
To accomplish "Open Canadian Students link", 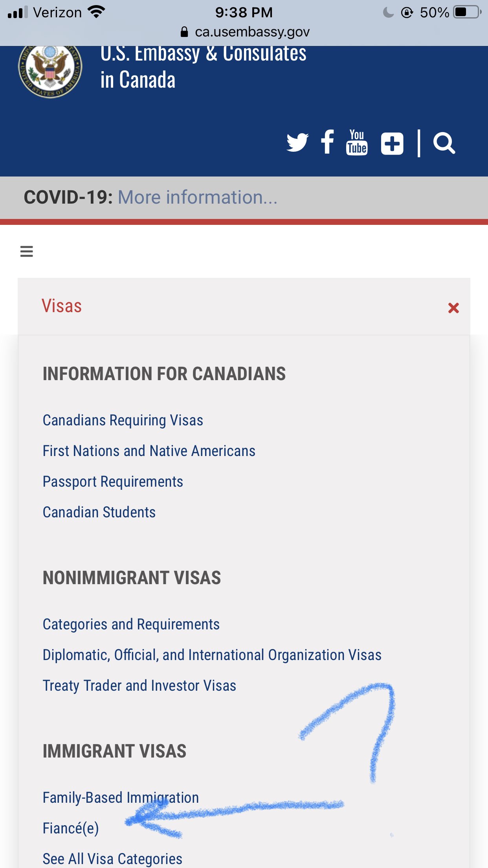I will 99,512.
